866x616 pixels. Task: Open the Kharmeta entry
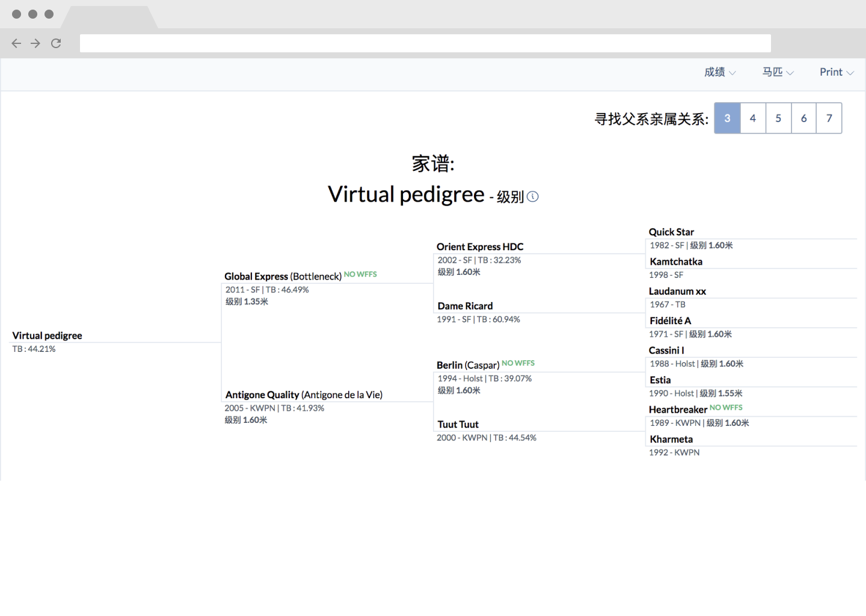(671, 439)
